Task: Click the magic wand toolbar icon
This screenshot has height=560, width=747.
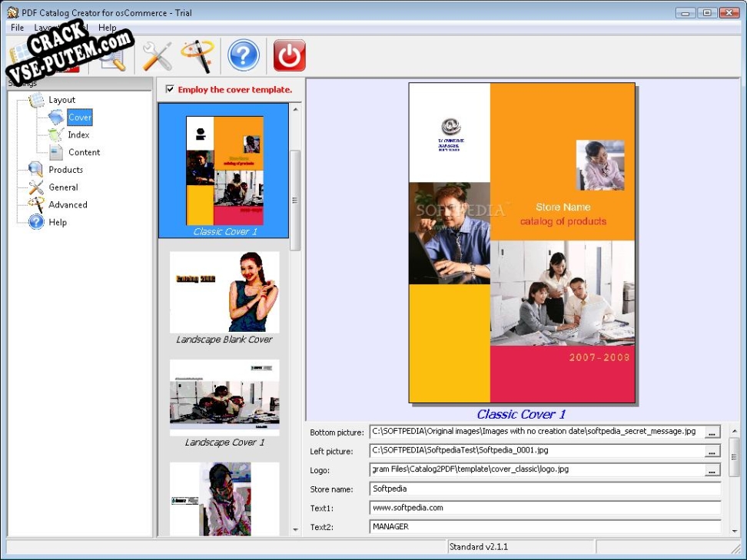Action: [x=197, y=56]
